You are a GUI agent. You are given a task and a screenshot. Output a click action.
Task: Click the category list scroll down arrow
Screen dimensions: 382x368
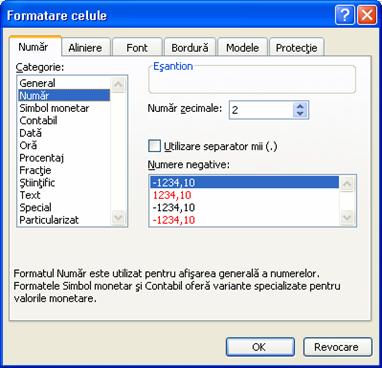tap(118, 218)
